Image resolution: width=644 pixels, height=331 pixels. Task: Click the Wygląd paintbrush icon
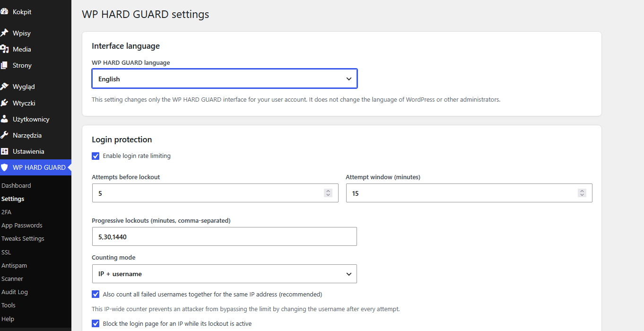click(x=4, y=87)
